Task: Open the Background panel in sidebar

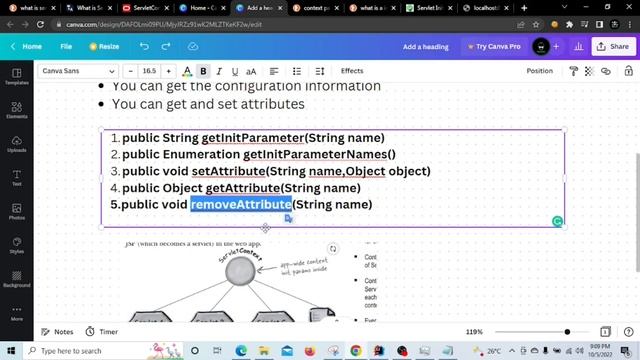Action: (x=17, y=280)
